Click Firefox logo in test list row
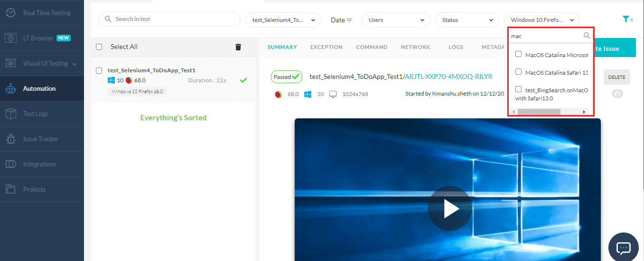The image size is (644, 261). pos(129,80)
